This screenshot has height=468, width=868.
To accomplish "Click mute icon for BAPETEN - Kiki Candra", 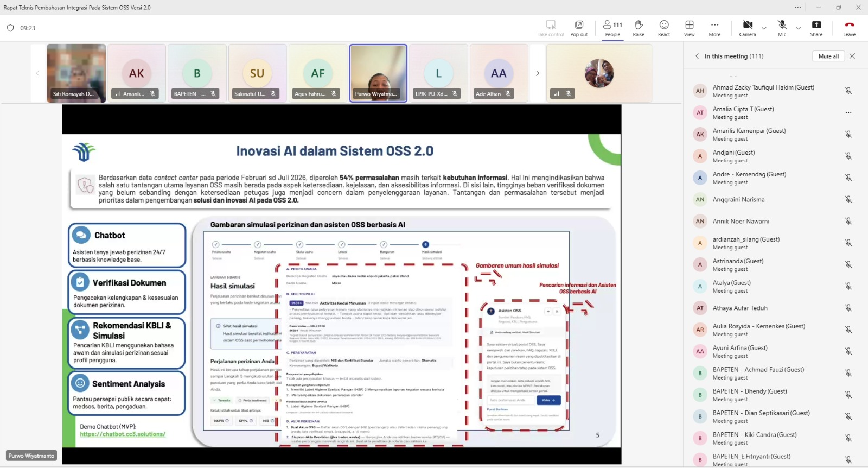I will 848,438.
